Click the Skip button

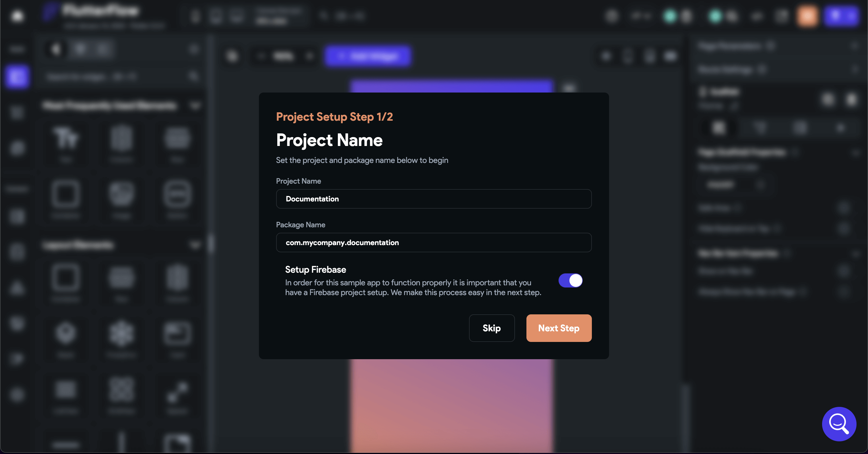491,328
